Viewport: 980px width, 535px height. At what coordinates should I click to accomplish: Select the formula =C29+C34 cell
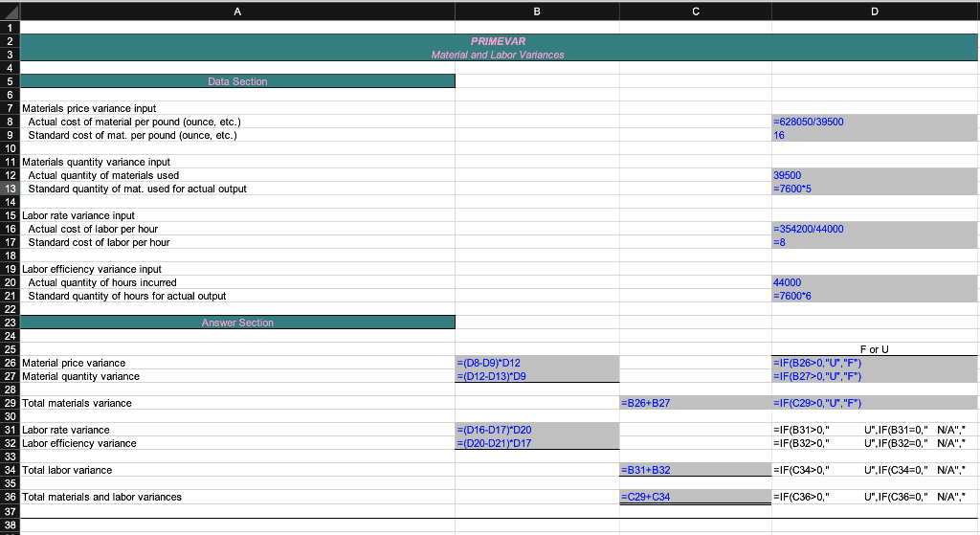[696, 497]
